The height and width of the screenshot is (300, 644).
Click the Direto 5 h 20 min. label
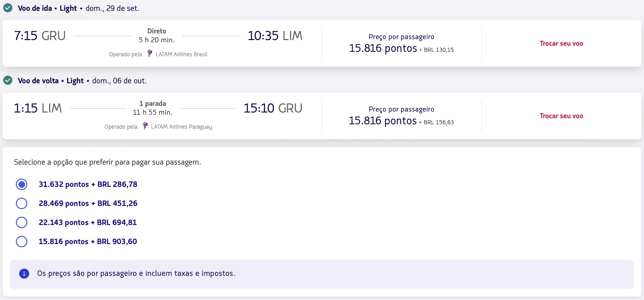[157, 35]
